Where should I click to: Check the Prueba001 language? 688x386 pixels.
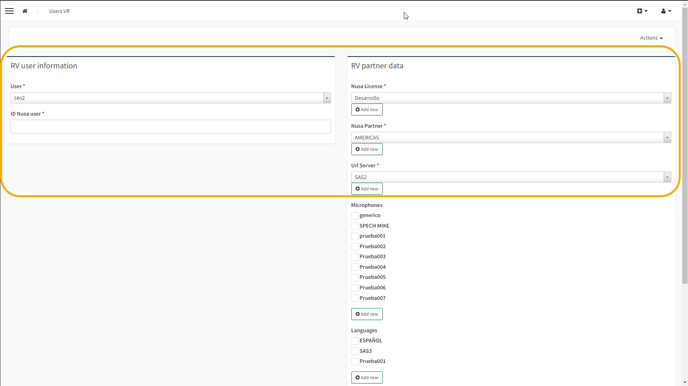pos(355,361)
